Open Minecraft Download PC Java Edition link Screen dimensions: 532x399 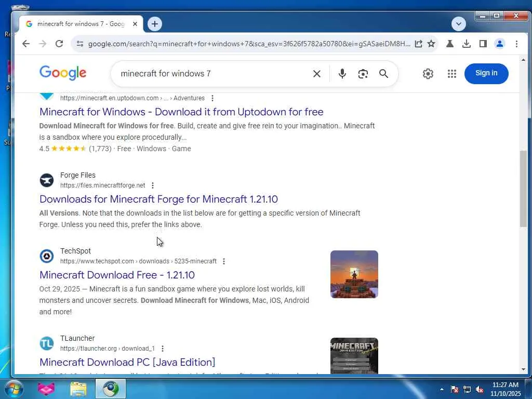point(127,362)
